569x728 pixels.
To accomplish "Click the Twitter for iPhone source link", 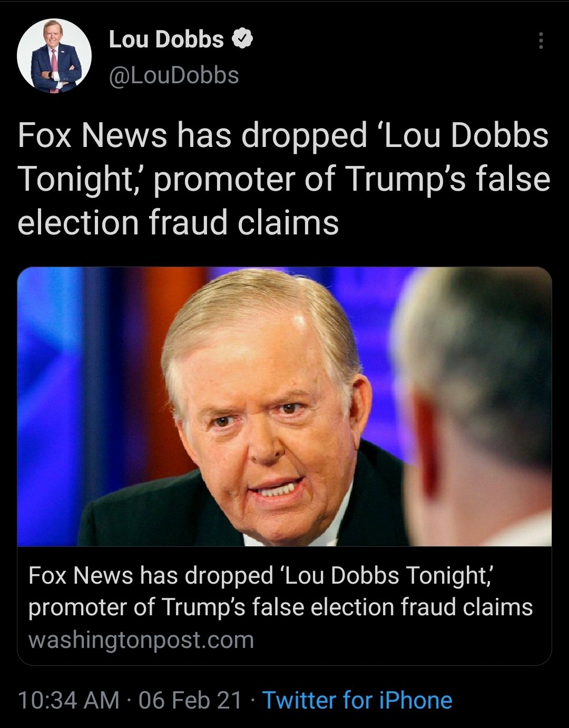I will (357, 700).
